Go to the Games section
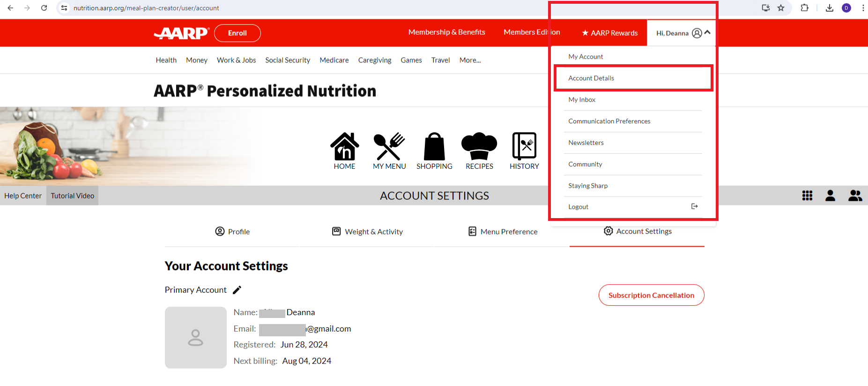This screenshot has height=386, width=868. tap(411, 60)
